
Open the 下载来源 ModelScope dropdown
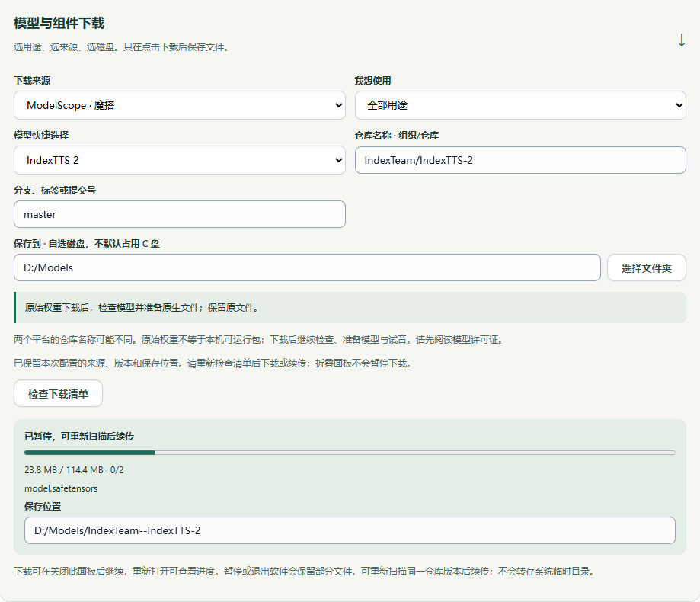[180, 105]
